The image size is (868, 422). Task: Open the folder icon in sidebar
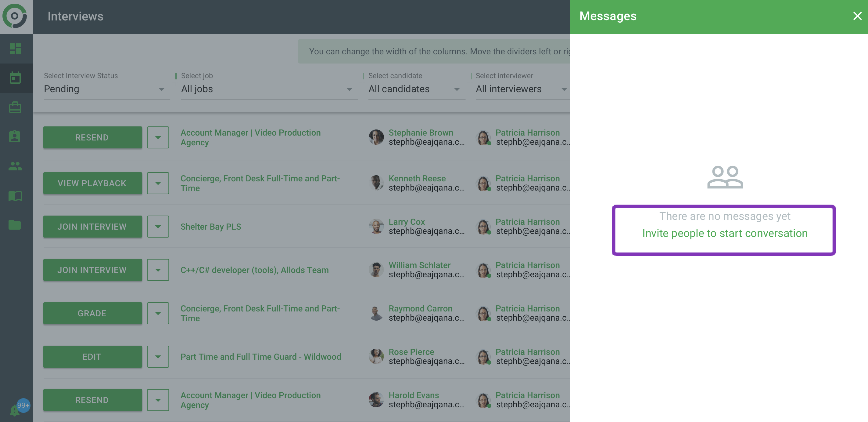pyautogui.click(x=15, y=225)
